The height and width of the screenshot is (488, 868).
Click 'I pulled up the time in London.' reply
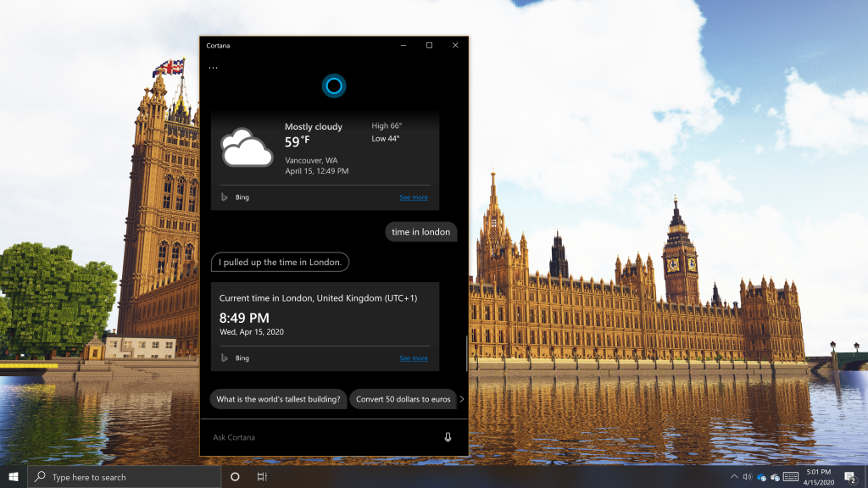pyautogui.click(x=280, y=263)
